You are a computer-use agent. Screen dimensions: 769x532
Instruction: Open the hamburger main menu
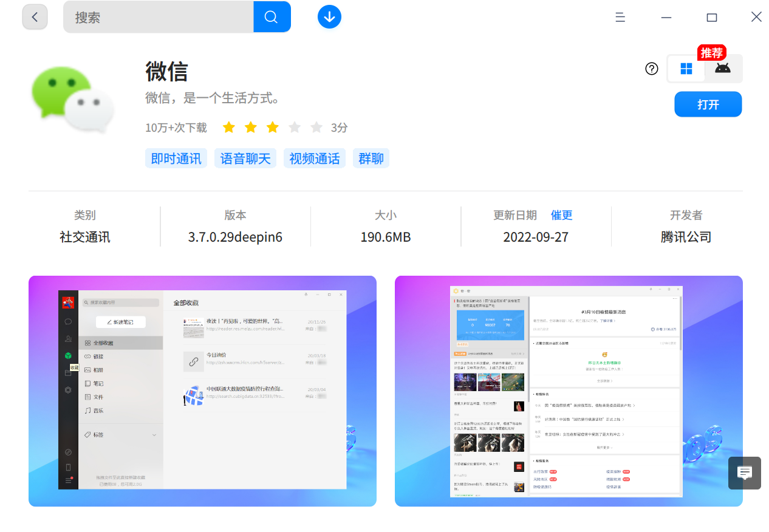click(x=620, y=17)
